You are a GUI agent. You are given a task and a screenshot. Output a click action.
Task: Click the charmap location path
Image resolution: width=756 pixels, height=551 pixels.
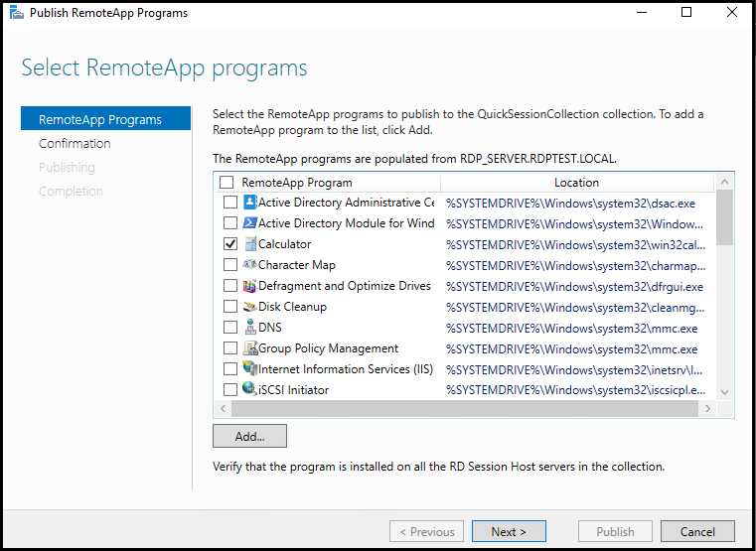[575, 265]
